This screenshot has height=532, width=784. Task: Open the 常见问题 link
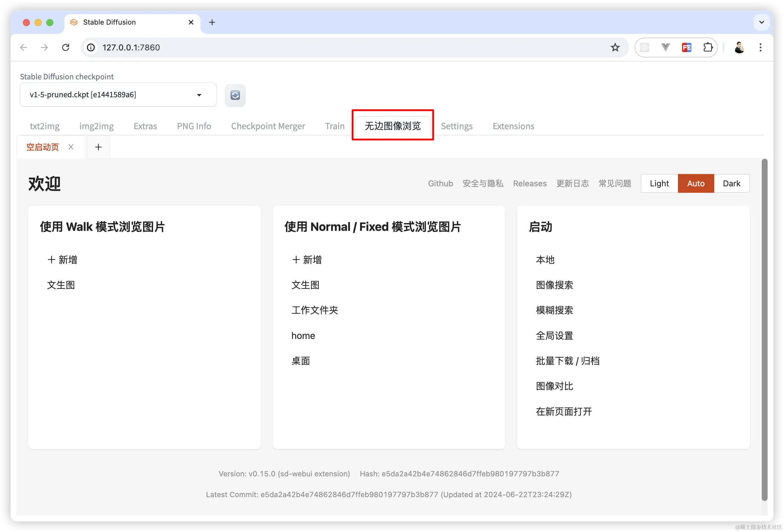click(x=615, y=183)
